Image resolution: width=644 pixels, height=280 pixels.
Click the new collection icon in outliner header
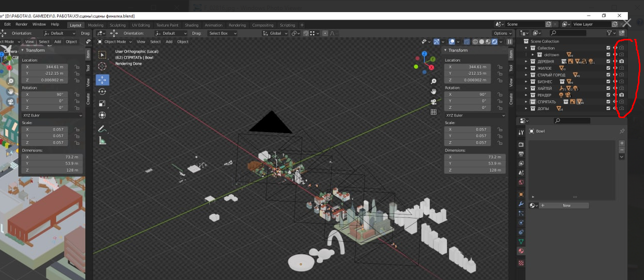click(x=622, y=33)
